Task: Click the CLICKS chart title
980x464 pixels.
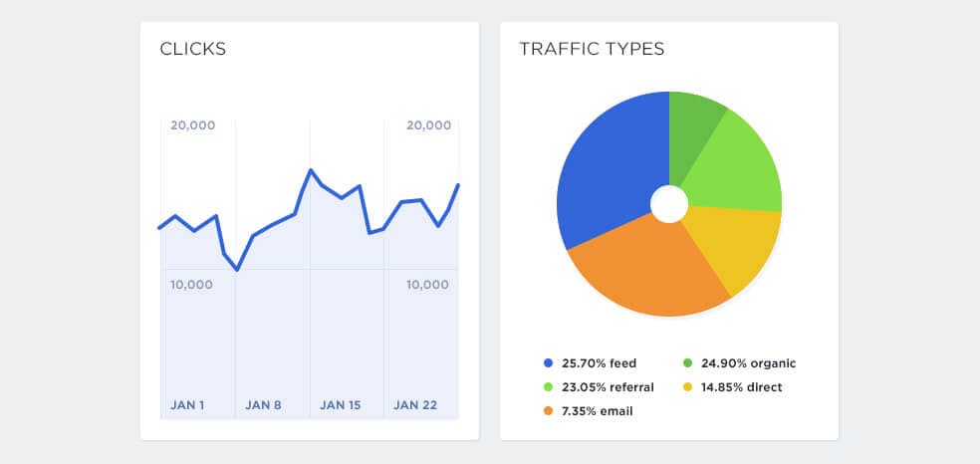Action: [192, 49]
